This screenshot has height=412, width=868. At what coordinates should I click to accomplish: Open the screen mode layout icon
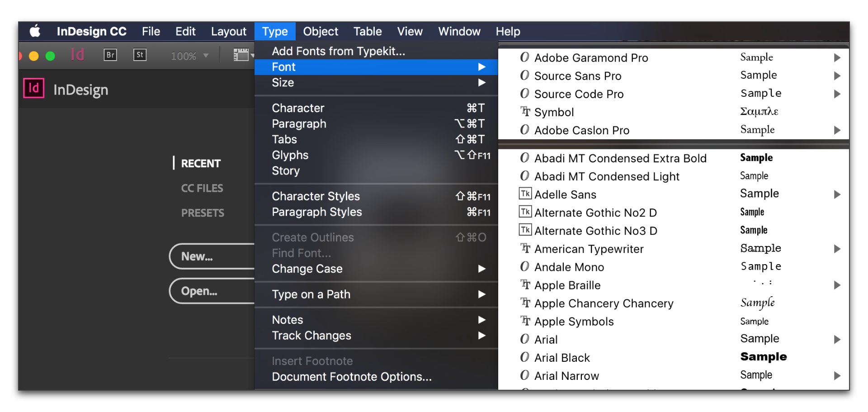[241, 55]
